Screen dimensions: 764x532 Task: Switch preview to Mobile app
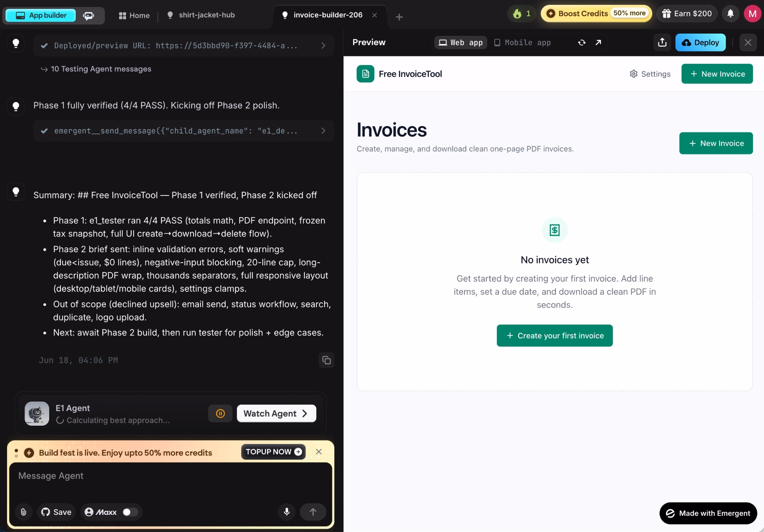pos(522,43)
